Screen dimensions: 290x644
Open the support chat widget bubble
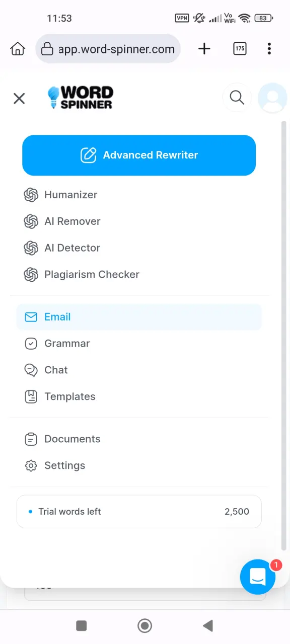tap(258, 577)
